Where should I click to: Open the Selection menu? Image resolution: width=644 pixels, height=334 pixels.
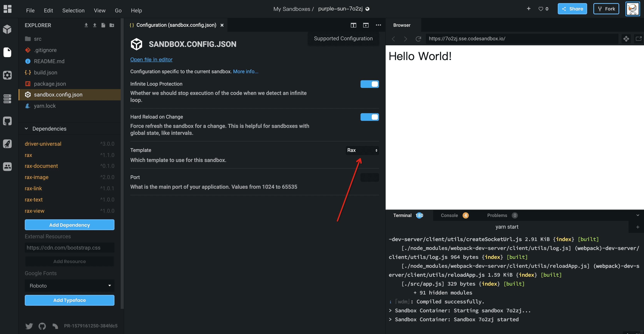coord(73,10)
